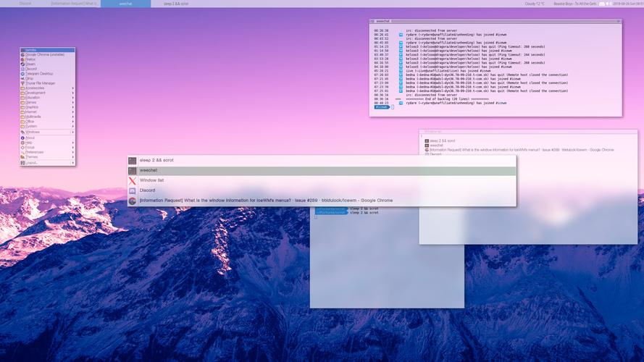Open Telegram Desktop from the root menu

47,74
